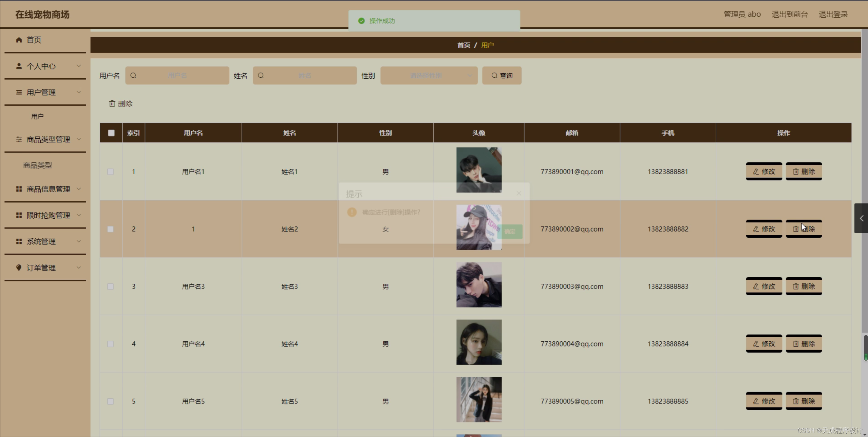Image resolution: width=868 pixels, height=437 pixels.
Task: Toggle the select-all checkbox in table header
Action: pos(111,133)
